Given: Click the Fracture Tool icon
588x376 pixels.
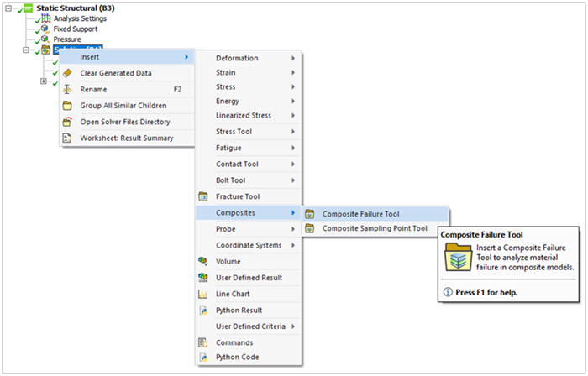Looking at the screenshot, I should tap(202, 196).
